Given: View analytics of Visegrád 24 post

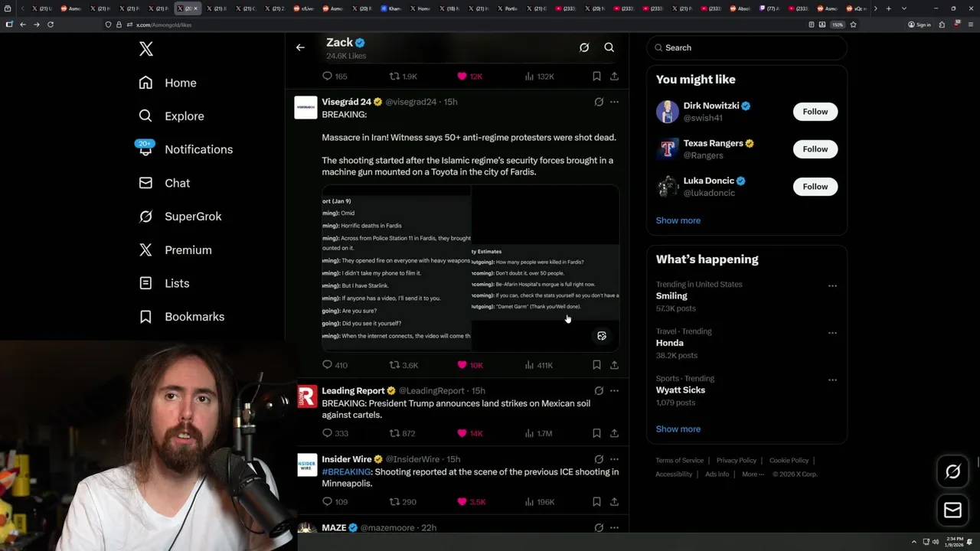Looking at the screenshot, I should point(538,365).
